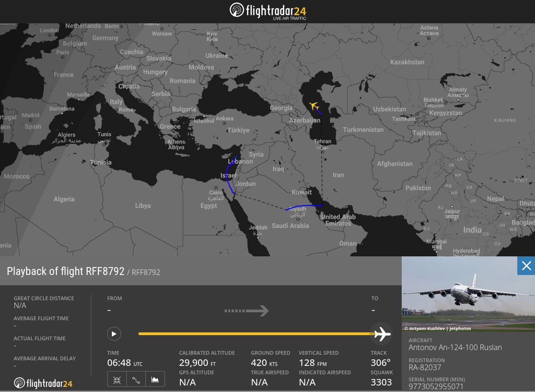Open the An-124 aircraft photo
Screen dimensions: 535x392
(x=468, y=294)
